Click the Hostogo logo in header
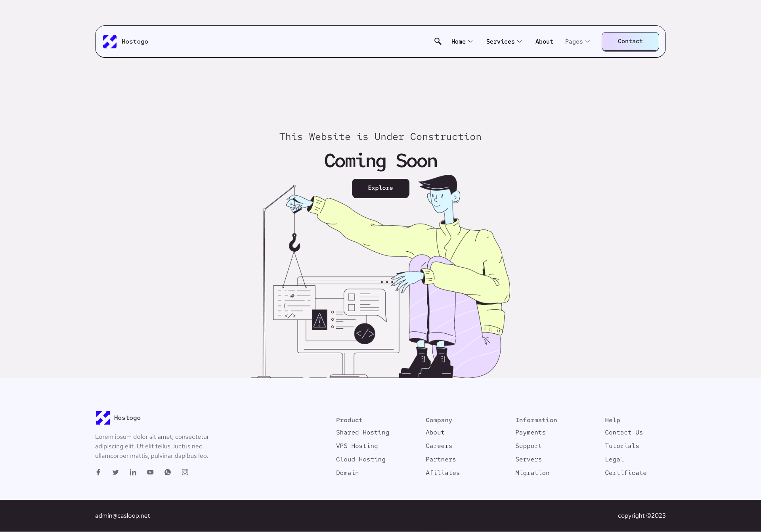 [x=110, y=42]
